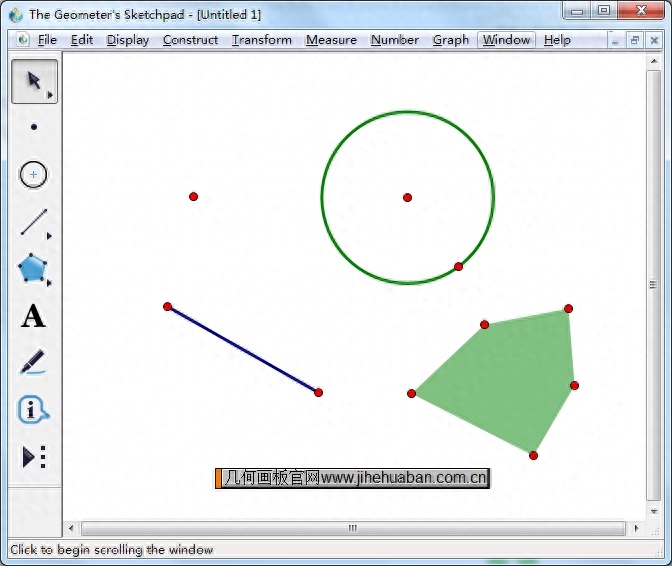672x566 pixels.
Task: Select the Information tool
Action: click(33, 410)
